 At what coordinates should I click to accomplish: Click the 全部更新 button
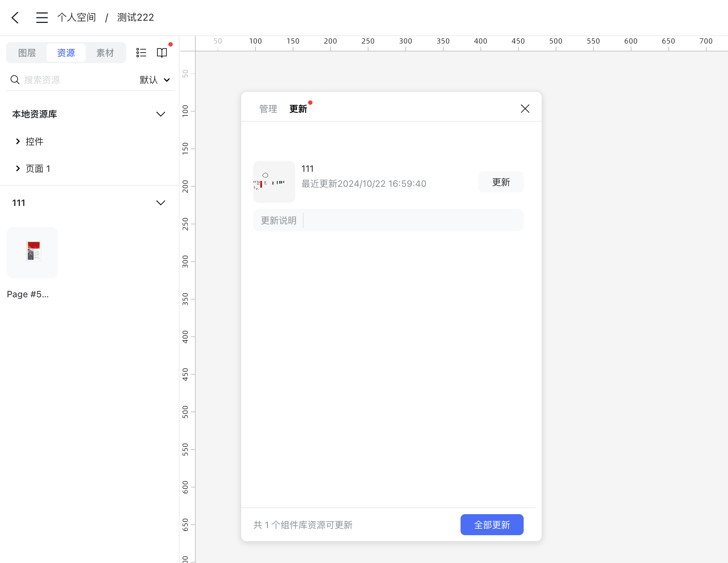[x=492, y=525]
